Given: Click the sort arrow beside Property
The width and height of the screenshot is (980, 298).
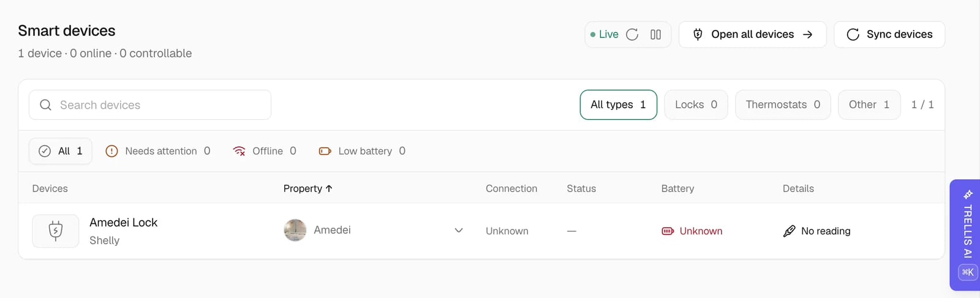Looking at the screenshot, I should point(329,188).
